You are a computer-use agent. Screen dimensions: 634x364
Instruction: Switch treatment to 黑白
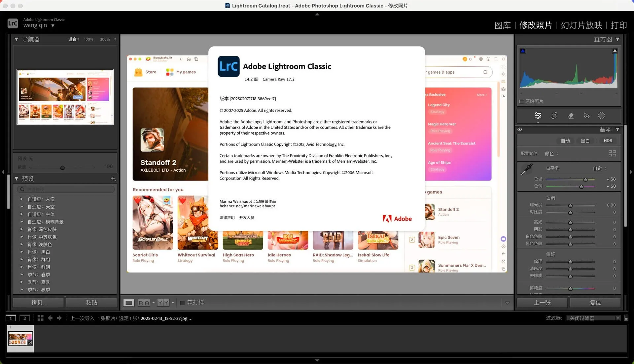(x=585, y=141)
